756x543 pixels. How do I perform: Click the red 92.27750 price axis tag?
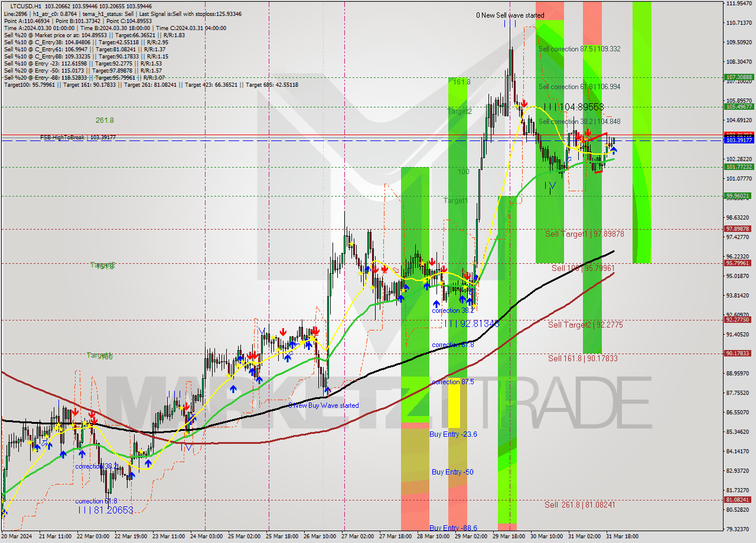738,319
